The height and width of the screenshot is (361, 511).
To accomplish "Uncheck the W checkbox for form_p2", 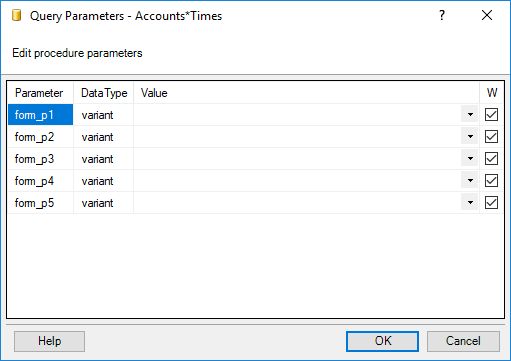I will [x=491, y=137].
